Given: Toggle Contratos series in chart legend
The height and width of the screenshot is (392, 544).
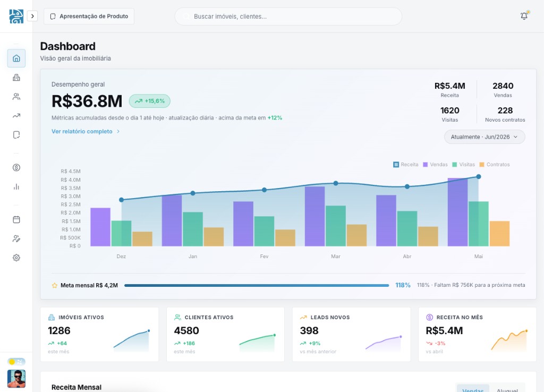Looking at the screenshot, I should coord(495,165).
